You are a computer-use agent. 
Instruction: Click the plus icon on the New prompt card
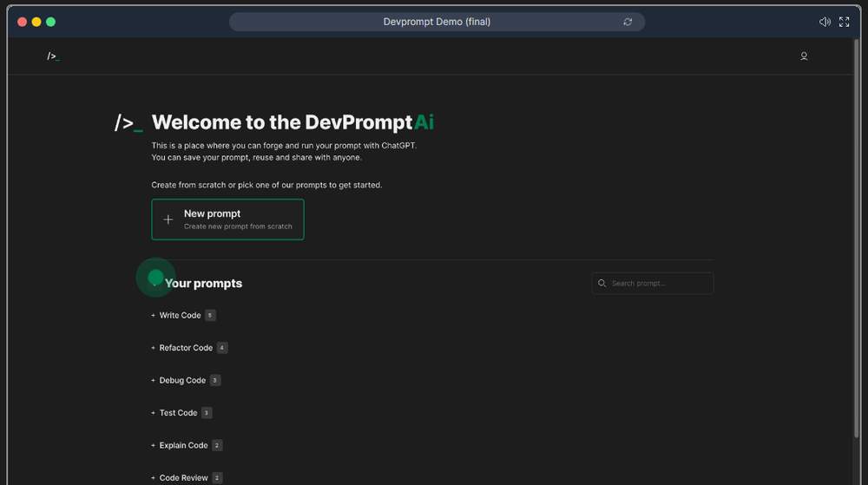[168, 220]
